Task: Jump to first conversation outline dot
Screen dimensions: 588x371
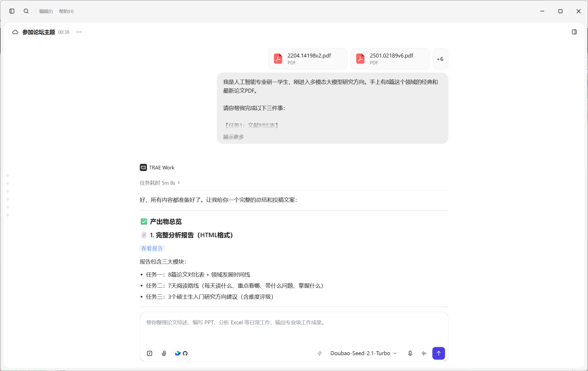Action: [7, 175]
